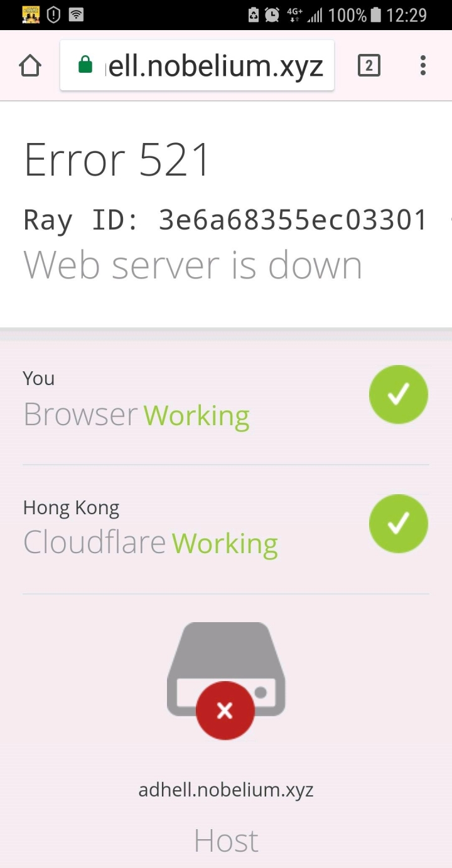
Task: Tap the Web server is down message
Action: 193,265
